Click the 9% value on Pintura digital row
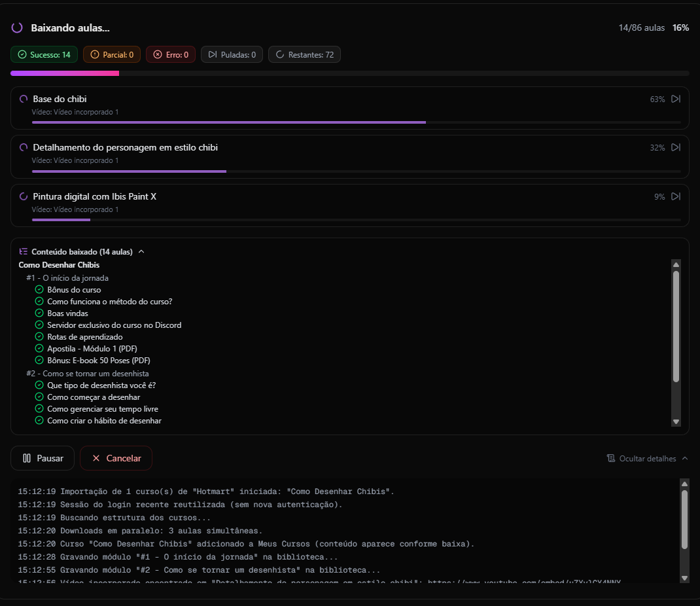 pos(659,196)
